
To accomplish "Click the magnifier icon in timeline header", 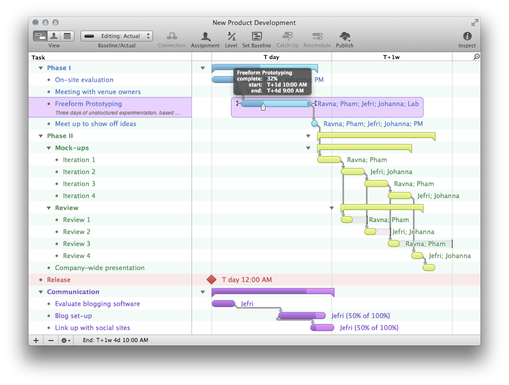I will pyautogui.click(x=476, y=57).
